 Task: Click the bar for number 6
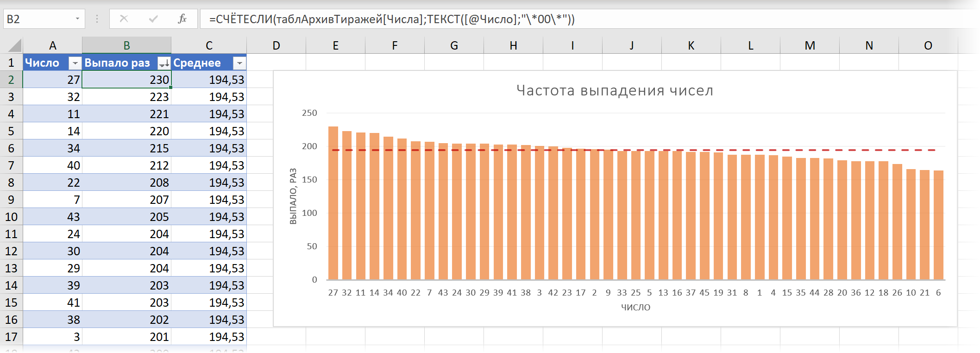(x=938, y=225)
